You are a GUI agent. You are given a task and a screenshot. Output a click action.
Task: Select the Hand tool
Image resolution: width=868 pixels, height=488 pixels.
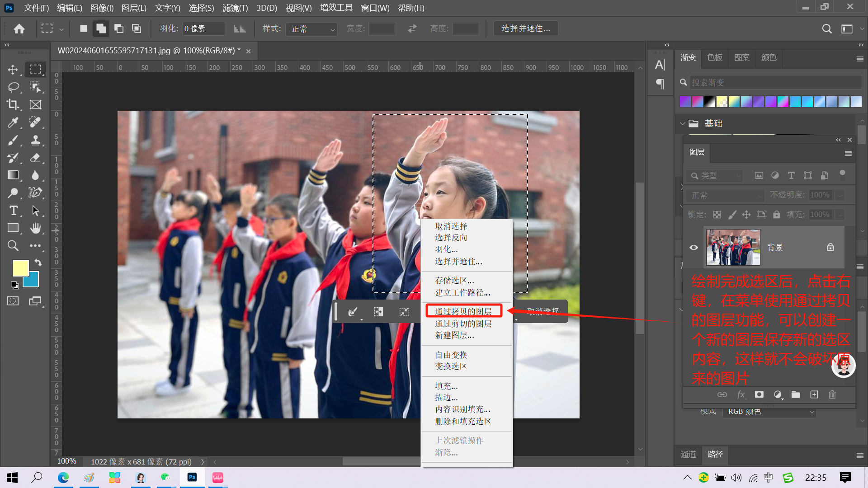pyautogui.click(x=35, y=228)
